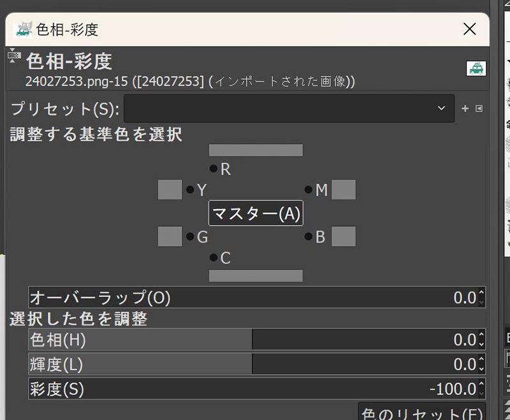The width and height of the screenshot is (510, 420).
Task: Open the preset import/export options
Action: (x=479, y=108)
